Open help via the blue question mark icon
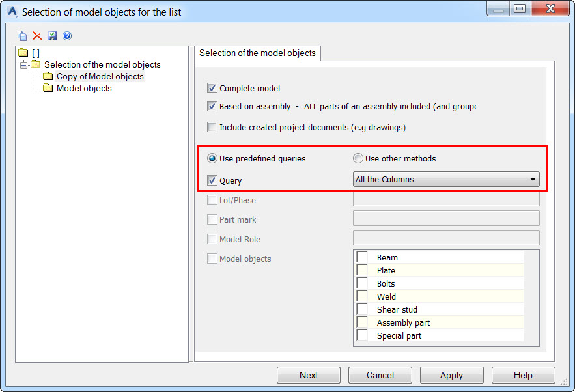The height and width of the screenshot is (392, 575). 66,36
